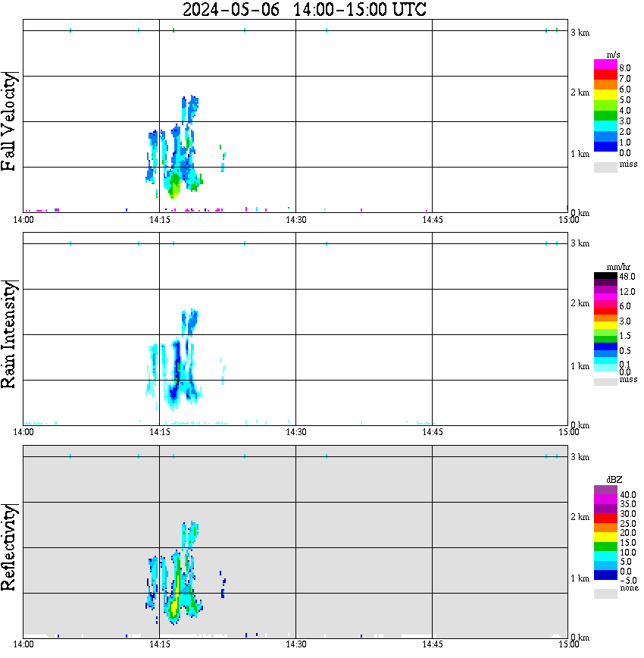644x658 pixels.
Task: Click 14:15 tick under Fall Velocity panel
Action: (159, 220)
